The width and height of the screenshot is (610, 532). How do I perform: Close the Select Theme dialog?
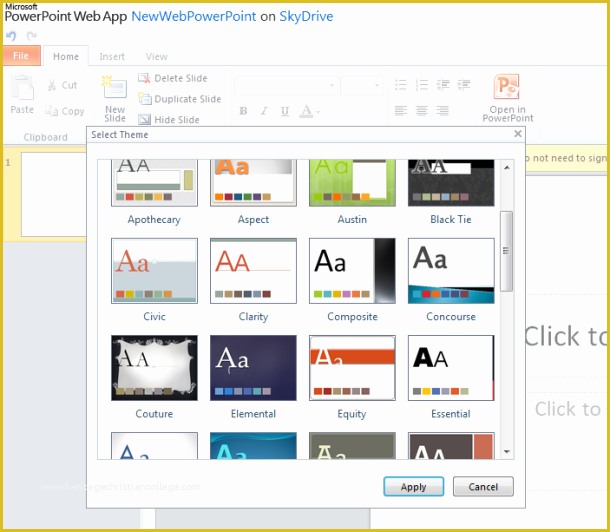(x=518, y=134)
